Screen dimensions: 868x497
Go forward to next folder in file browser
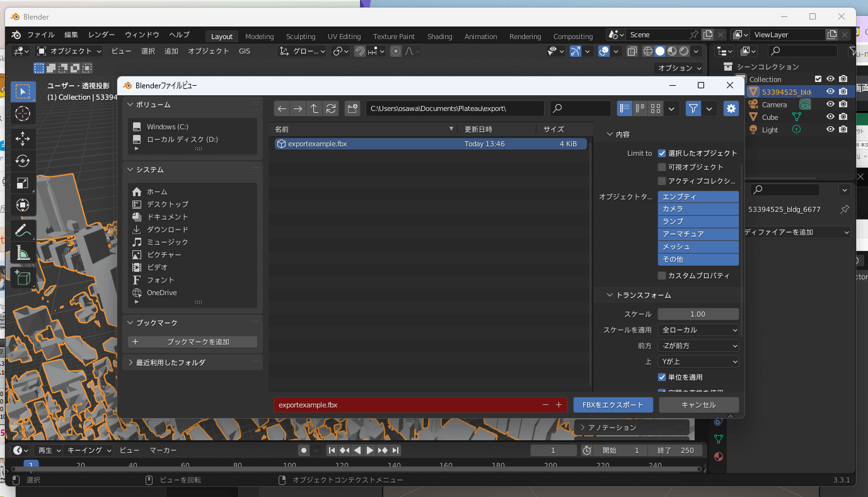[298, 108]
